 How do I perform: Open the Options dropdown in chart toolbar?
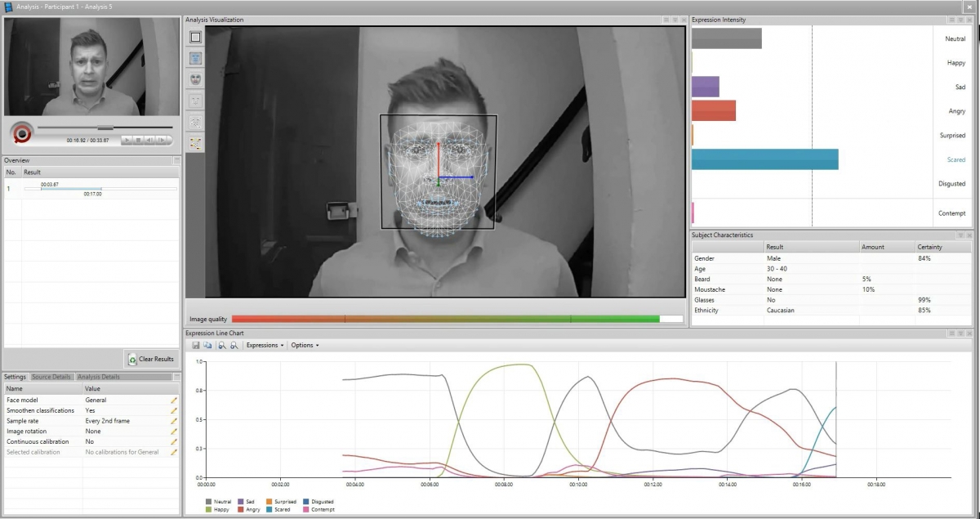tap(304, 346)
